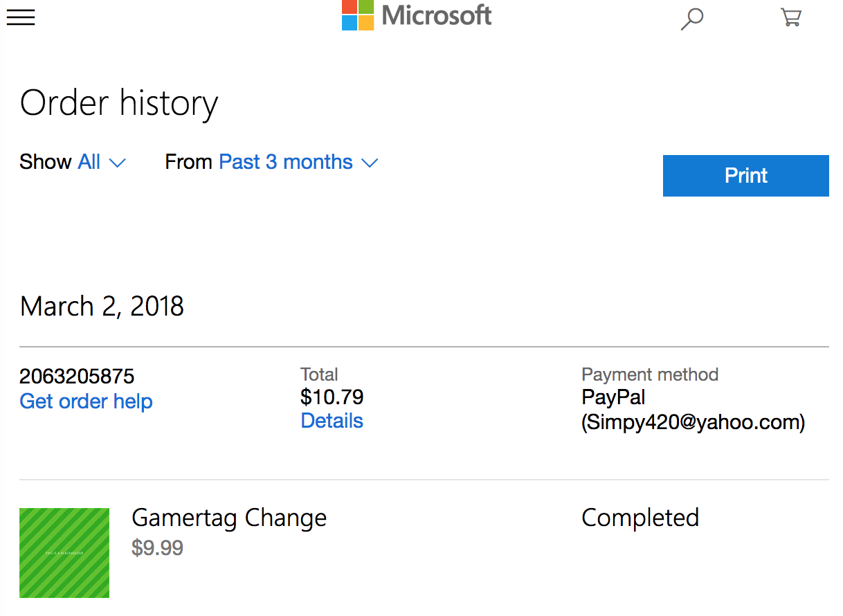Screen dimensions: 843x616
Task: Click the chevron beside Past 3 months
Action: click(x=370, y=163)
